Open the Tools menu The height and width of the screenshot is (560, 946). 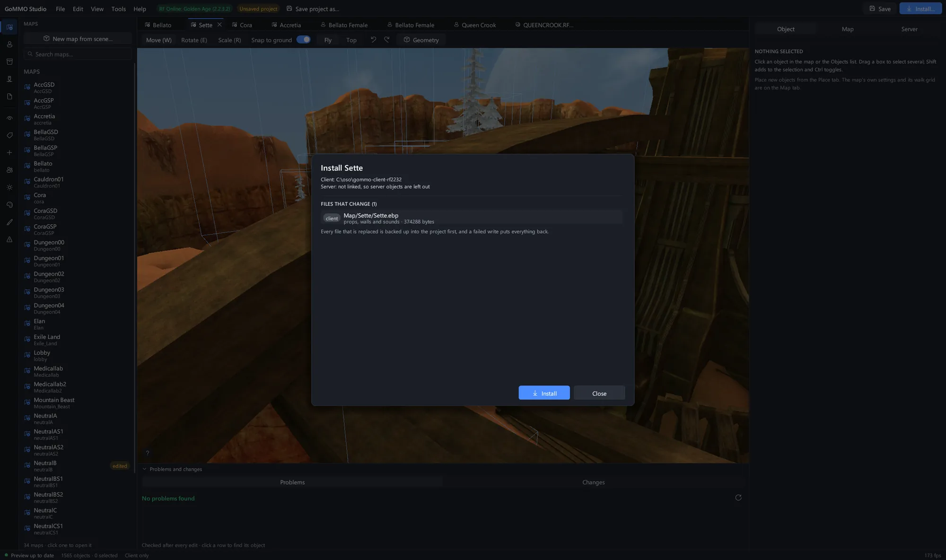pyautogui.click(x=119, y=9)
